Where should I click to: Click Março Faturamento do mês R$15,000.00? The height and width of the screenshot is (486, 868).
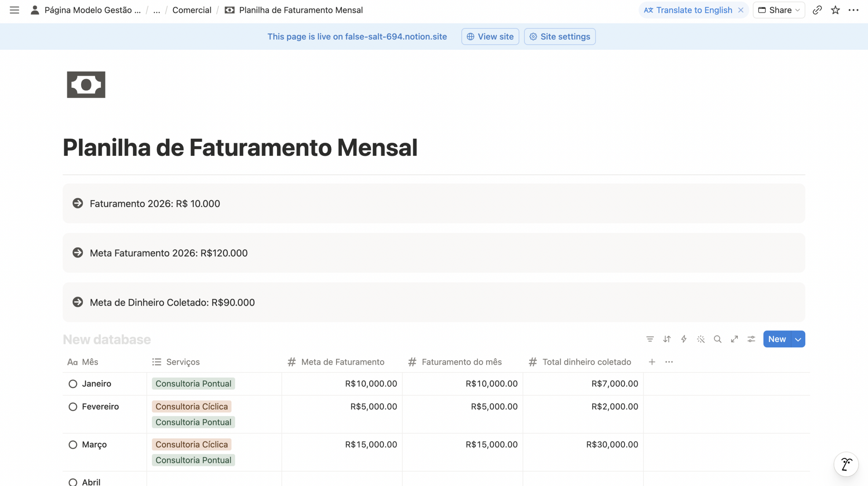pos(492,445)
